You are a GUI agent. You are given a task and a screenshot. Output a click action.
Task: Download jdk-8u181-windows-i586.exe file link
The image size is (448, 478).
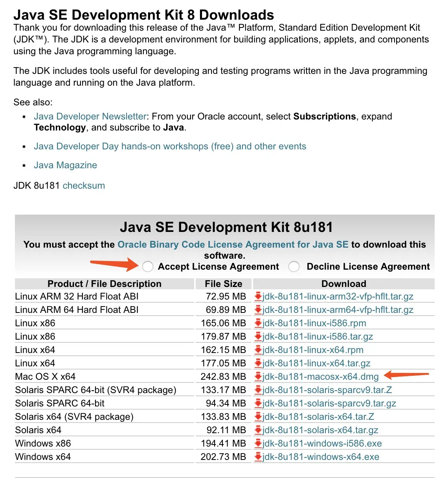click(322, 443)
